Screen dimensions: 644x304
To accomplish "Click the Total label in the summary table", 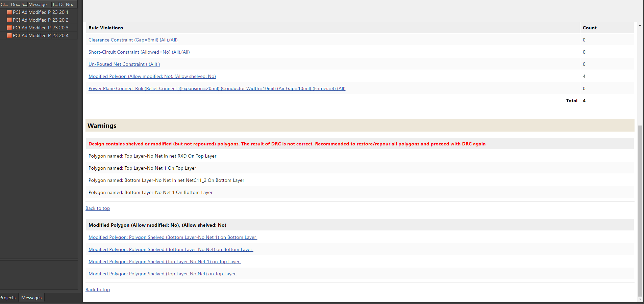I will point(572,101).
